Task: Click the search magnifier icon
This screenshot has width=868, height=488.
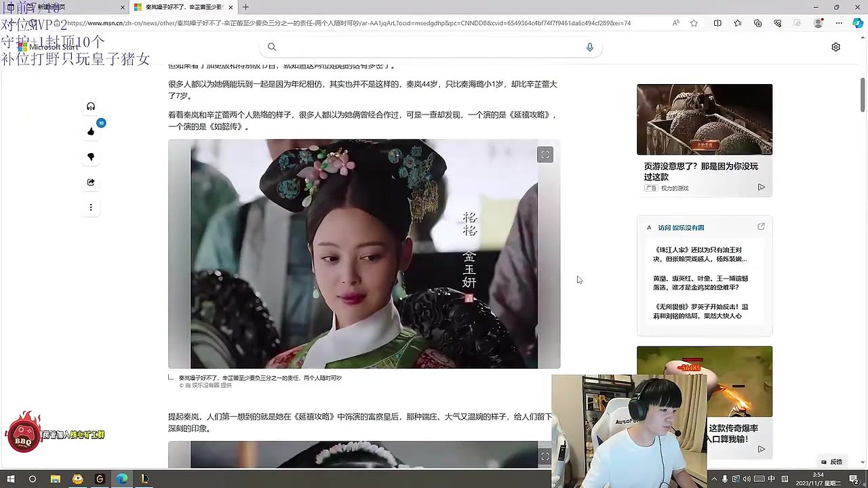Action: point(272,47)
